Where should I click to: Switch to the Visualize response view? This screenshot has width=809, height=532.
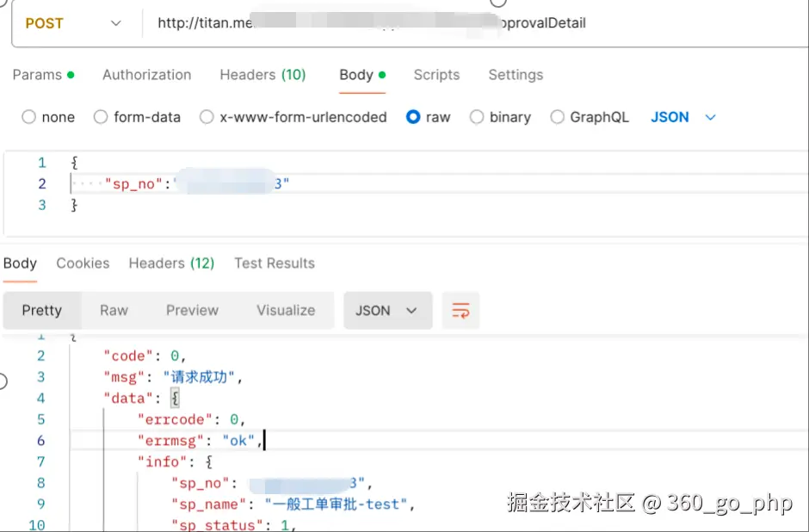286,311
